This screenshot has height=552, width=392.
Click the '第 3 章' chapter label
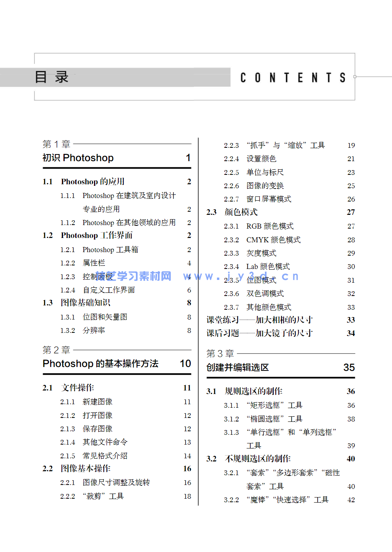220,354
